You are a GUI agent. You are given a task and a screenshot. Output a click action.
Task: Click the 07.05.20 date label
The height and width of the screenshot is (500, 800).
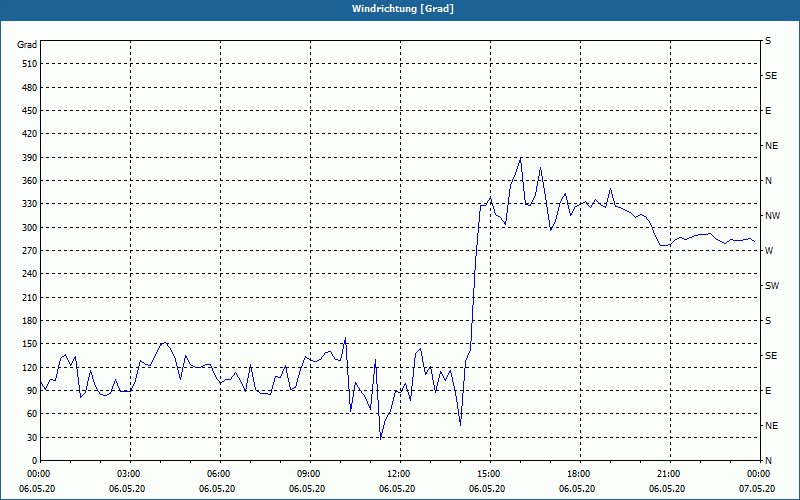757,489
